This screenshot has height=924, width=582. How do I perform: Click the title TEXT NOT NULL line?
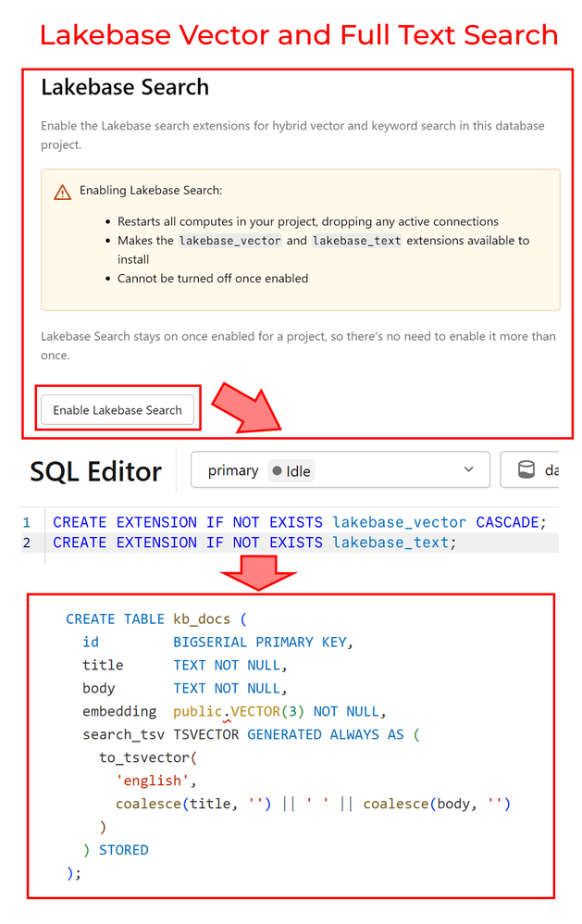pyautogui.click(x=184, y=665)
